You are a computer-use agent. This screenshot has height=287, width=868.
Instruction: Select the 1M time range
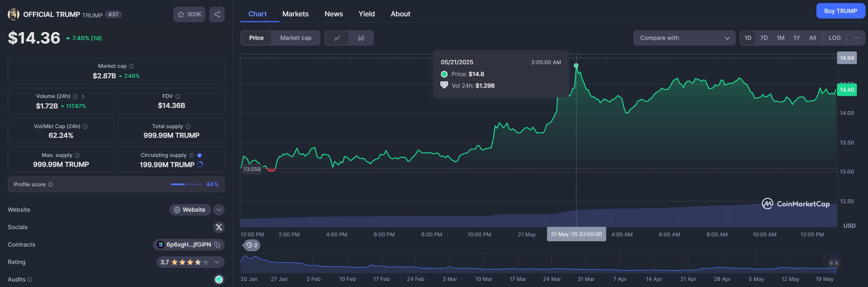[780, 38]
